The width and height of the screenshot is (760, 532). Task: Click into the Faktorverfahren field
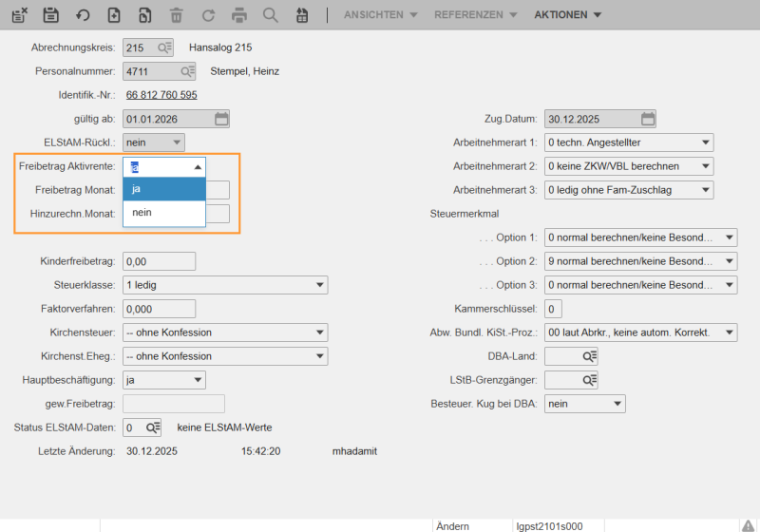pyautogui.click(x=159, y=309)
